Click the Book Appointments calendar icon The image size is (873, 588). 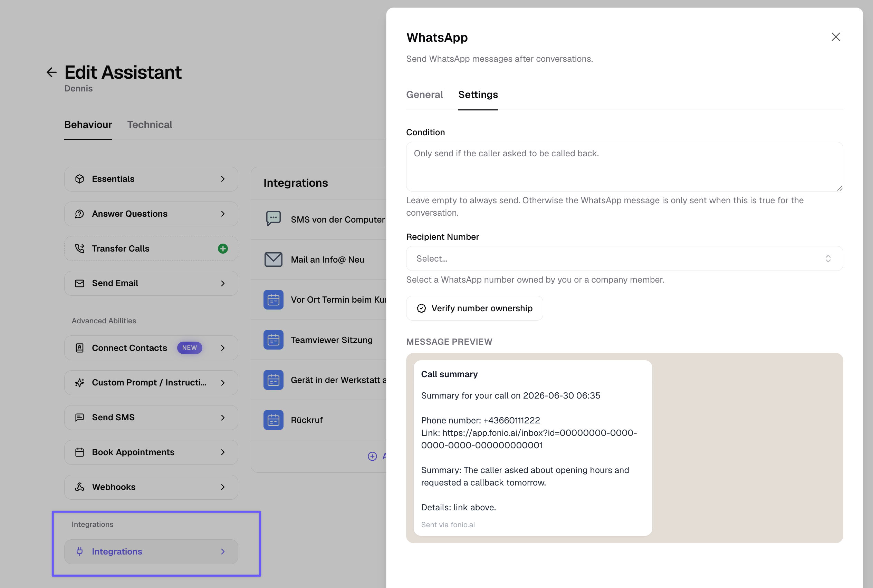(79, 452)
